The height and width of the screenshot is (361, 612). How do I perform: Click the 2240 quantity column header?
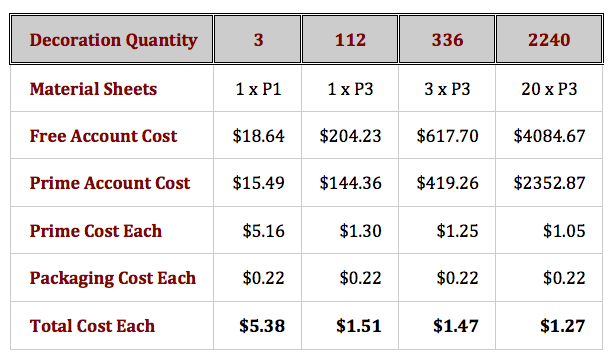click(549, 40)
